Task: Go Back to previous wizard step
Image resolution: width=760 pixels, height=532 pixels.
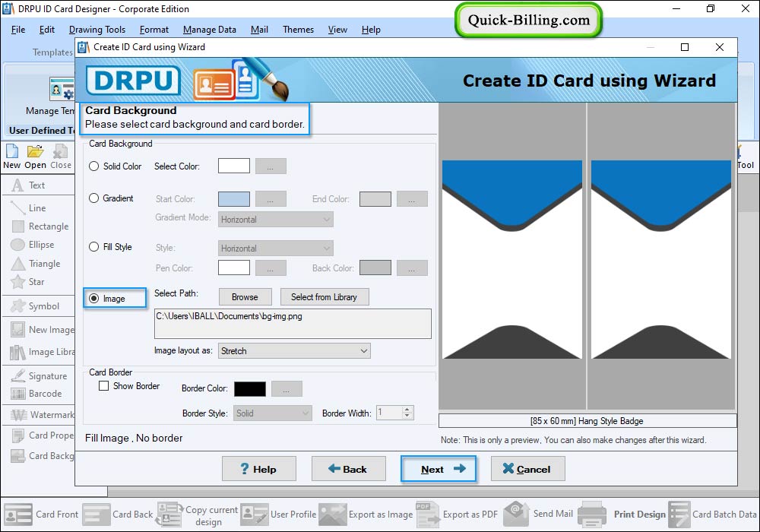Action: pyautogui.click(x=349, y=469)
